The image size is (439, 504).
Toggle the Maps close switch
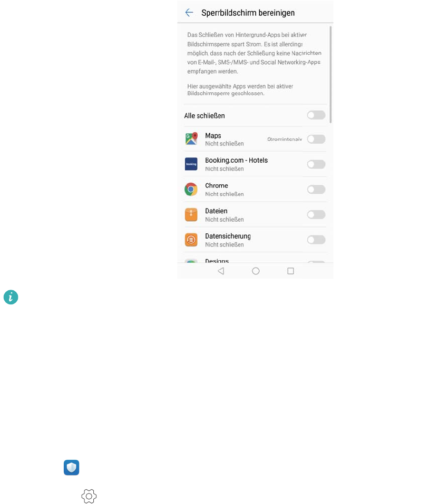click(316, 139)
